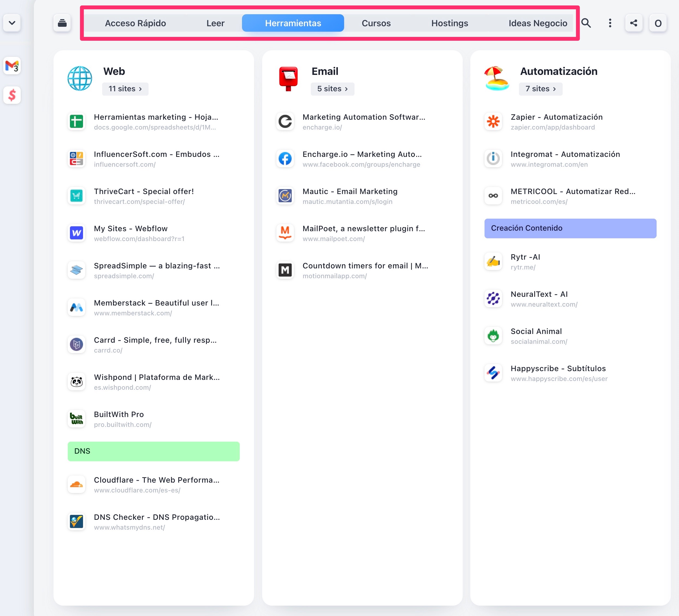Click the Memberstack favicon
The height and width of the screenshot is (616, 679).
point(76,307)
